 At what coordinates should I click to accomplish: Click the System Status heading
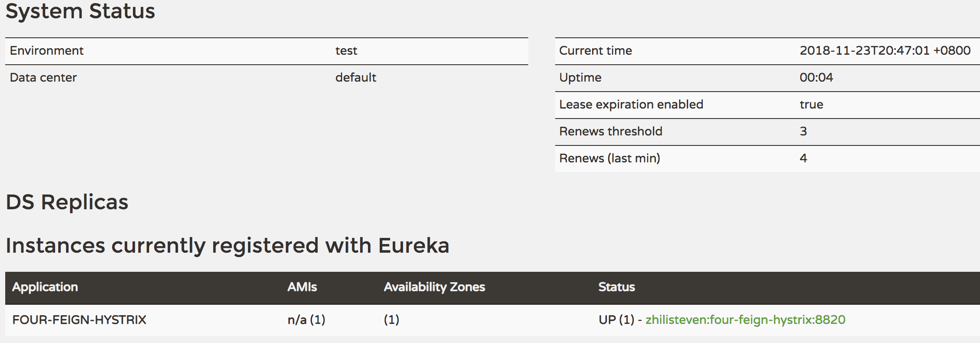tap(80, 11)
